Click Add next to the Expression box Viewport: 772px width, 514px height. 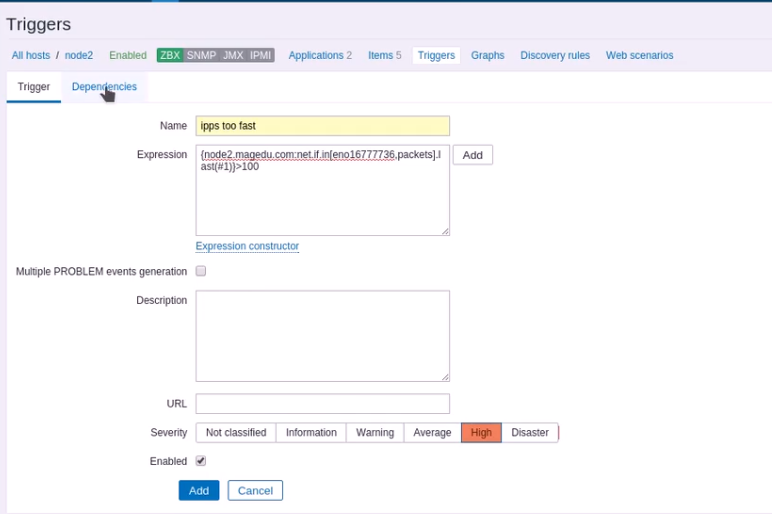473,155
